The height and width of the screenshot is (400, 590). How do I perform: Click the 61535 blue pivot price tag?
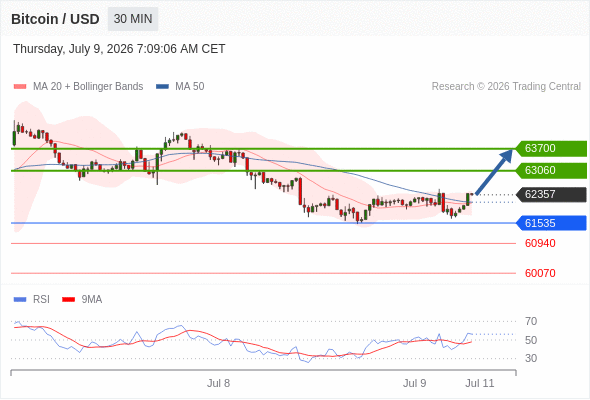(551, 223)
